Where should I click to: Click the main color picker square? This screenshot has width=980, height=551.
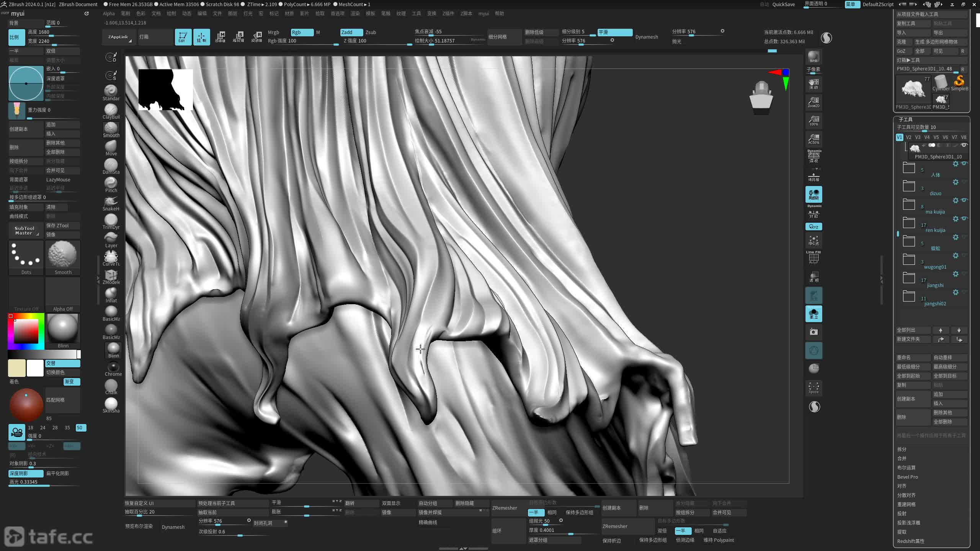click(26, 331)
